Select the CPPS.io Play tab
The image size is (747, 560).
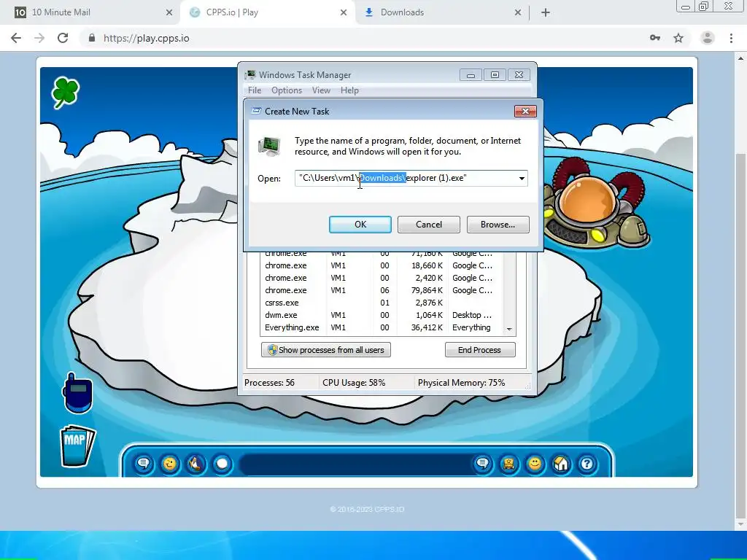268,12
